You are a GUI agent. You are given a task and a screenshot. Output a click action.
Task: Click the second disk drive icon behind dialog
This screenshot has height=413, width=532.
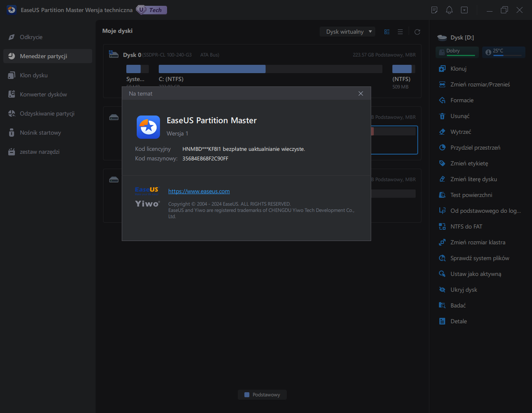tap(114, 117)
